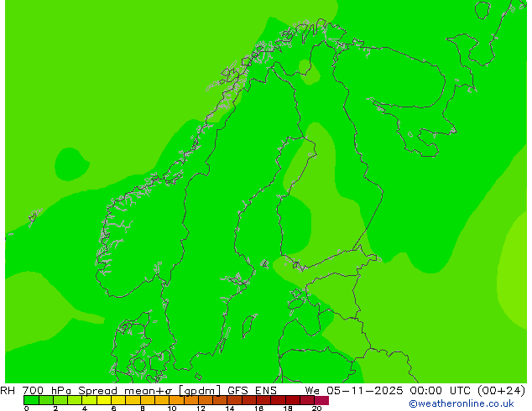Select the '00:00 UTC' time text

[x=440, y=390]
